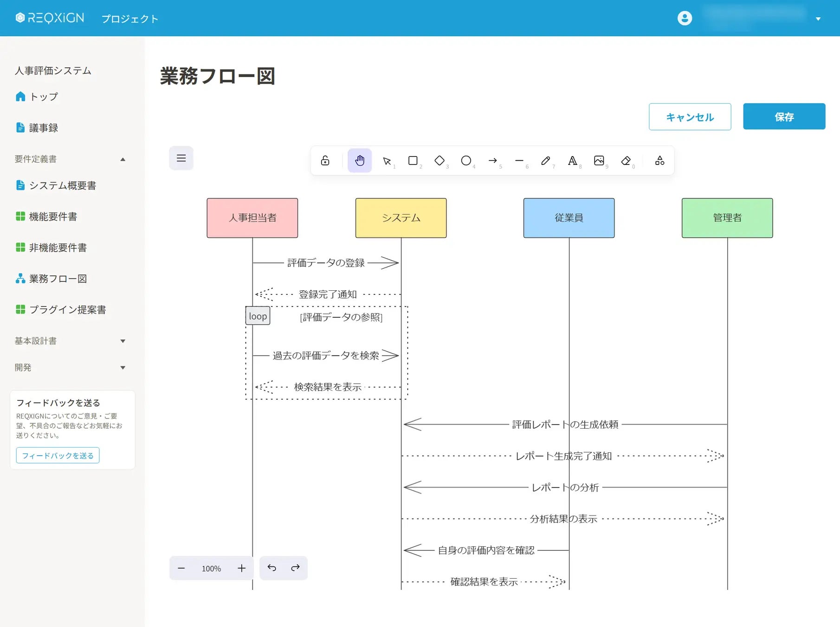This screenshot has height=627, width=840.
Task: Select the Text tool
Action: 573,161
